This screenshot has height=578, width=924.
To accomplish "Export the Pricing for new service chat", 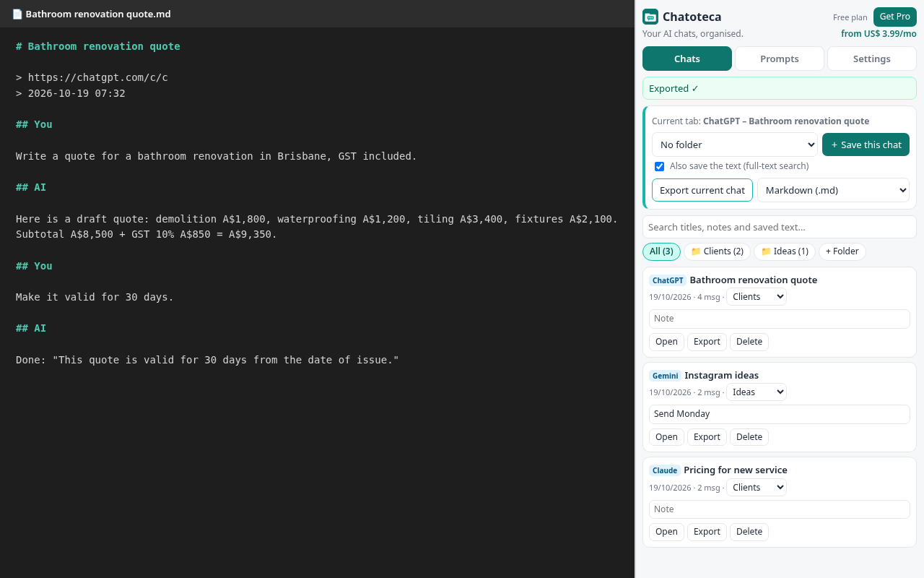I will tap(707, 532).
